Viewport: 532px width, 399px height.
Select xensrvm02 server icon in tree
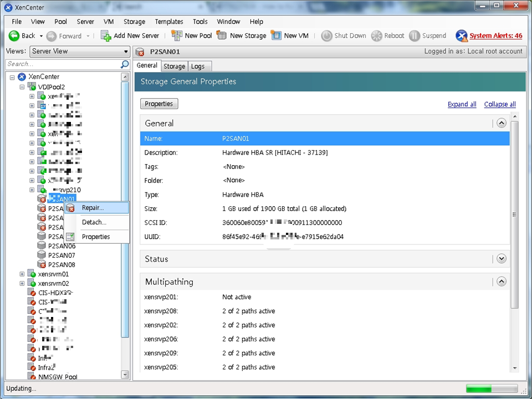tap(32, 283)
